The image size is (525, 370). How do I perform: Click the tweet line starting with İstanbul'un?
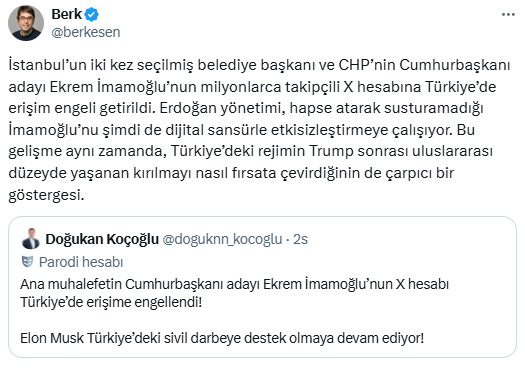259,65
